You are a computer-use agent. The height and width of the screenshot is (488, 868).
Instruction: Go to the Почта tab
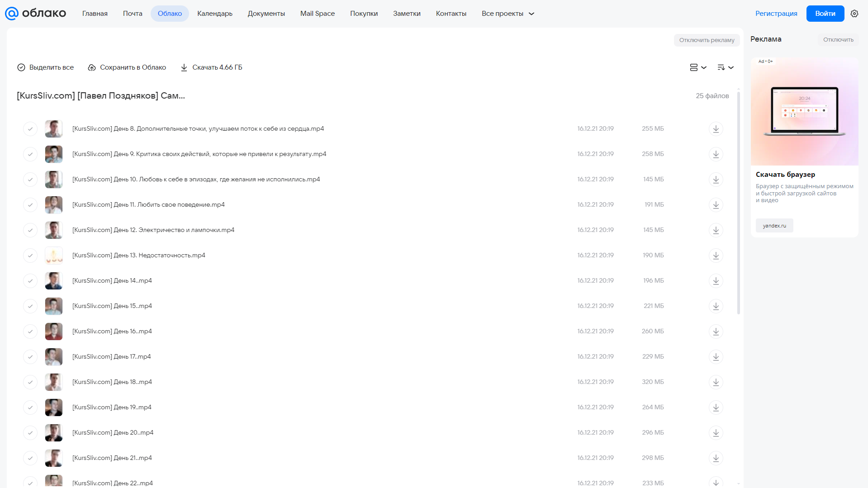click(x=133, y=14)
